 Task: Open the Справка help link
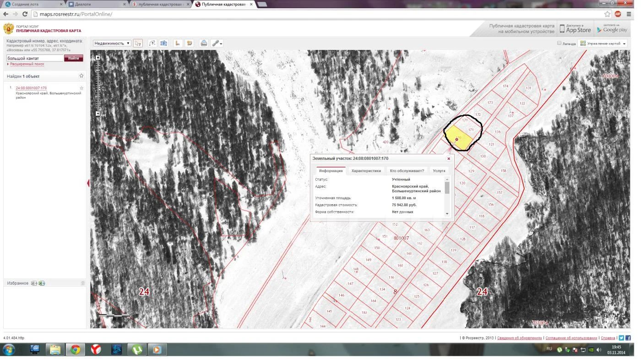pyautogui.click(x=608, y=338)
